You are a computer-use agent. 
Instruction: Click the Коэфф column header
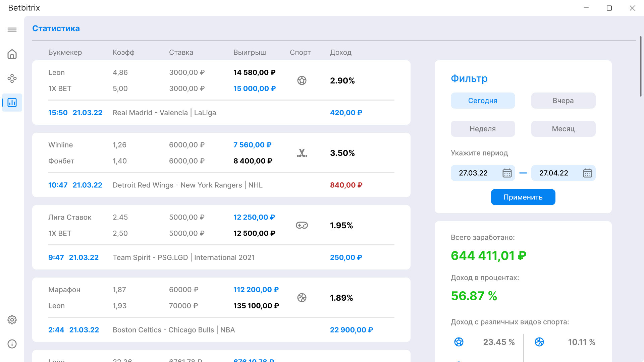tap(123, 52)
